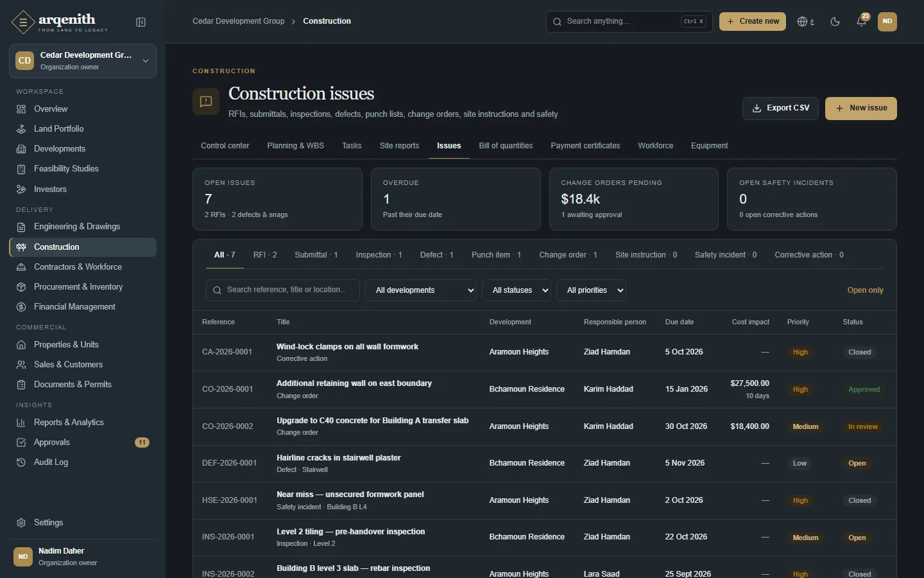Go to Developments section
Image resolution: width=924 pixels, height=578 pixels.
pyautogui.click(x=83, y=149)
